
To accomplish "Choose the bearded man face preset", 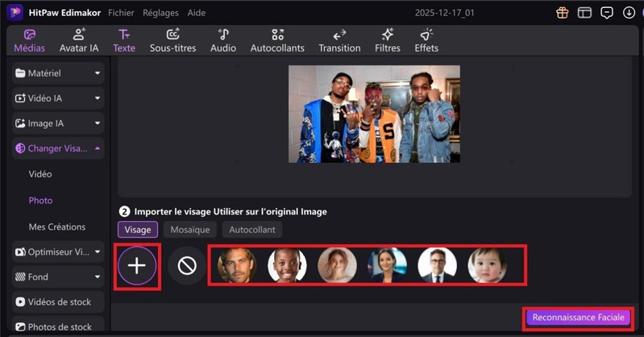I will click(237, 265).
